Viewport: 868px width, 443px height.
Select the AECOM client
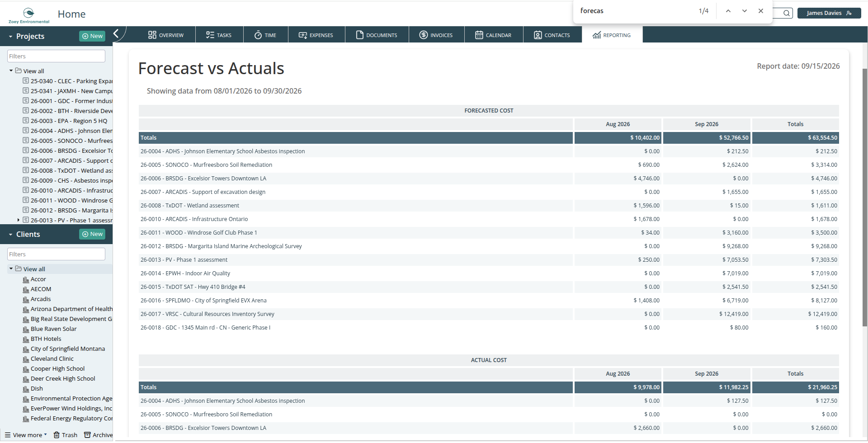pos(41,289)
